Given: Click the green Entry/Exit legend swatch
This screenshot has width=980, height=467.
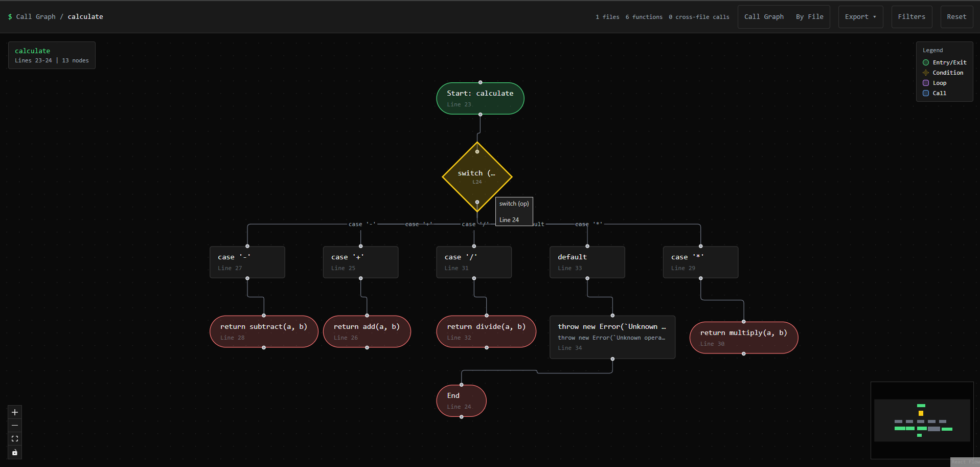Looking at the screenshot, I should pos(926,62).
